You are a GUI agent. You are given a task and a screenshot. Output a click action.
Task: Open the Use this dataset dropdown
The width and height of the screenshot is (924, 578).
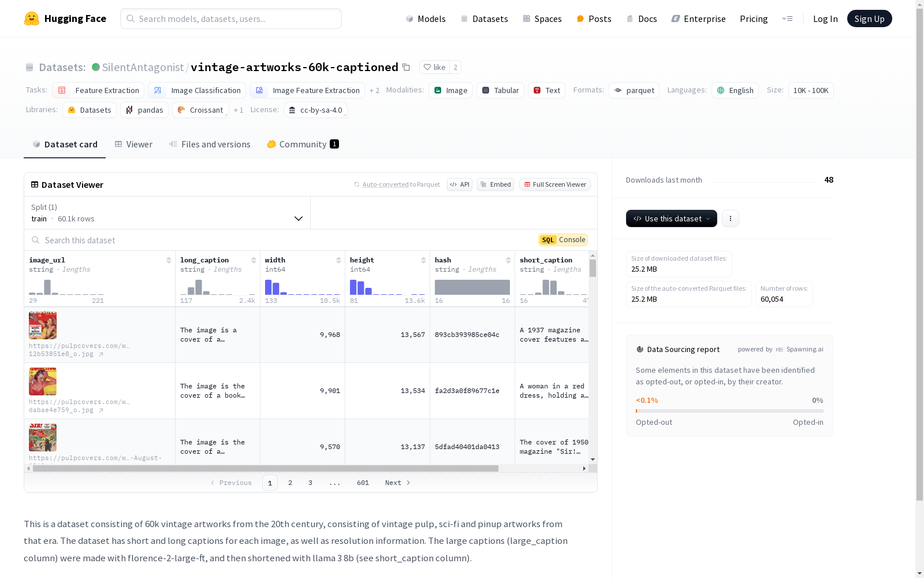click(x=672, y=218)
